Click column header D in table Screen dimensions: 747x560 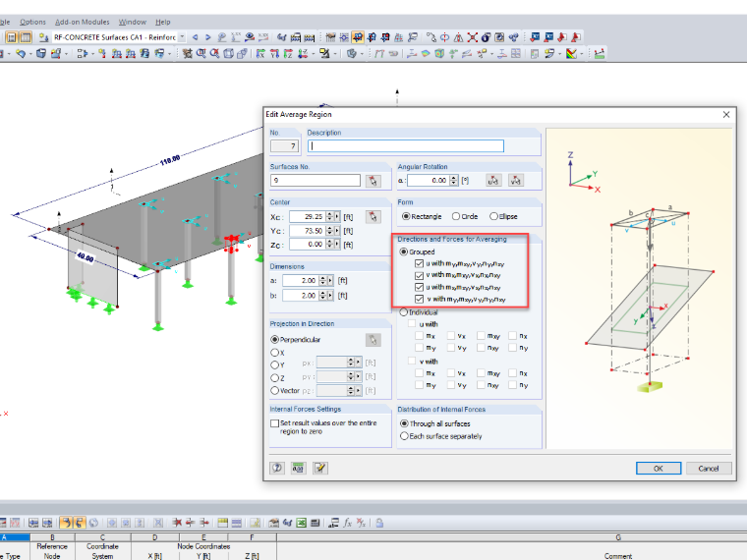click(155, 537)
